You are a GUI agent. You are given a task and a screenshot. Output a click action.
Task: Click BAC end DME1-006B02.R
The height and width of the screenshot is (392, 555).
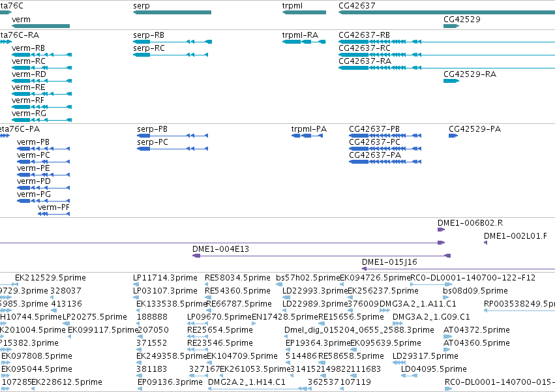[x=470, y=223]
